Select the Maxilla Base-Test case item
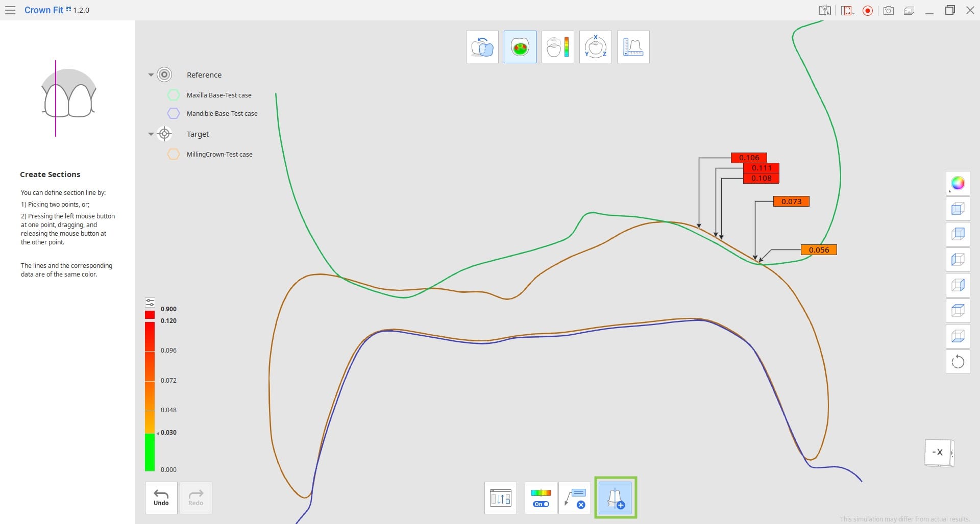The image size is (980, 524). 219,95
